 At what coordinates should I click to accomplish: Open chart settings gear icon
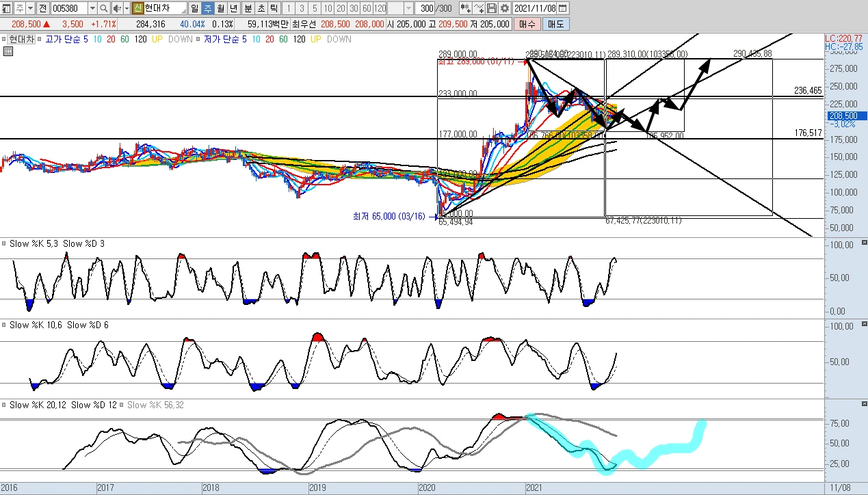pyautogui.click(x=504, y=8)
